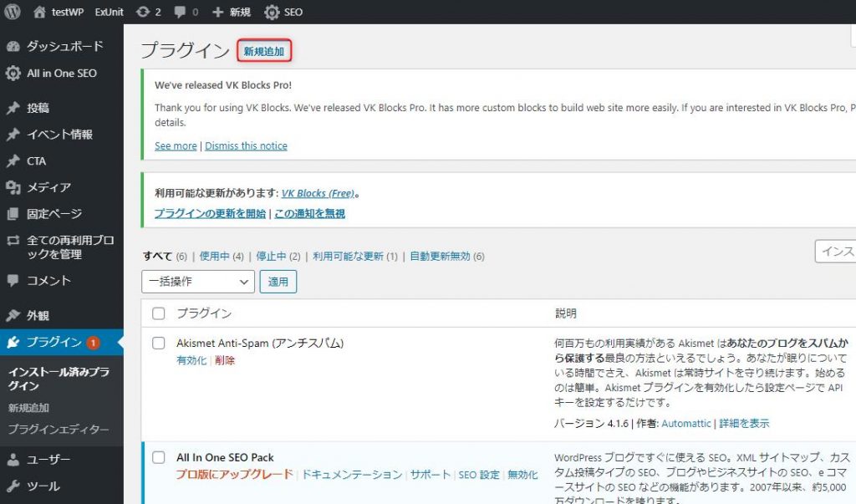Click the 新規追加 button beside プラグイン heading
The height and width of the screenshot is (504, 856).
[264, 51]
